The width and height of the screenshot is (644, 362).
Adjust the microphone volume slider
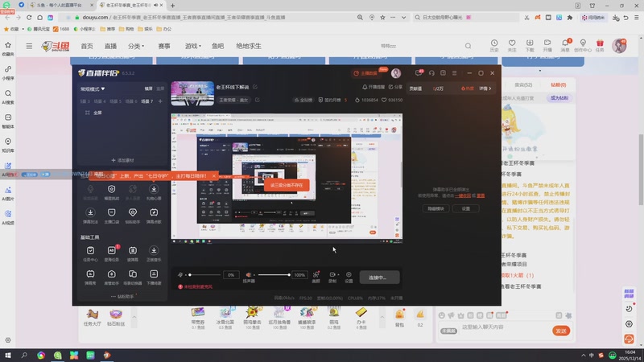point(204,274)
